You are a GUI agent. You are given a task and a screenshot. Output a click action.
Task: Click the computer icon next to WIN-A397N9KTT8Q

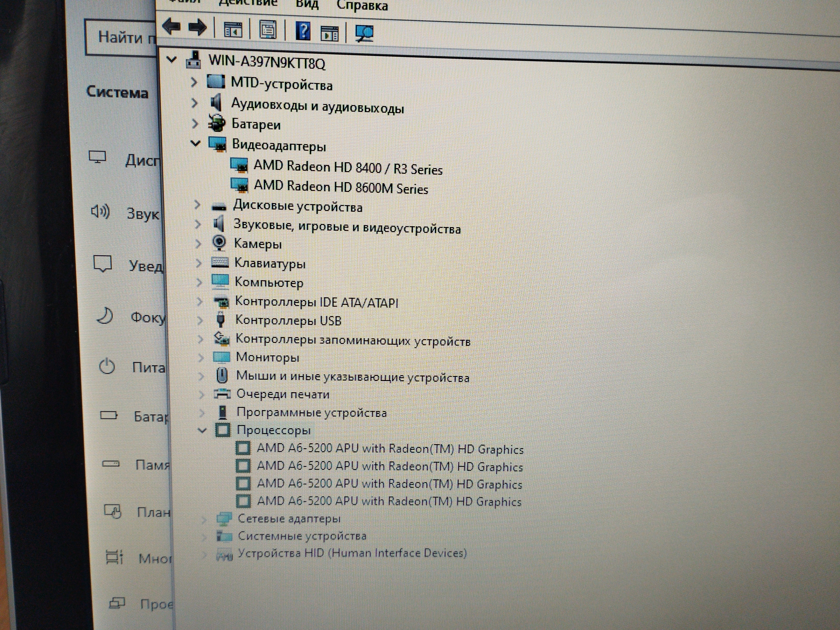193,60
